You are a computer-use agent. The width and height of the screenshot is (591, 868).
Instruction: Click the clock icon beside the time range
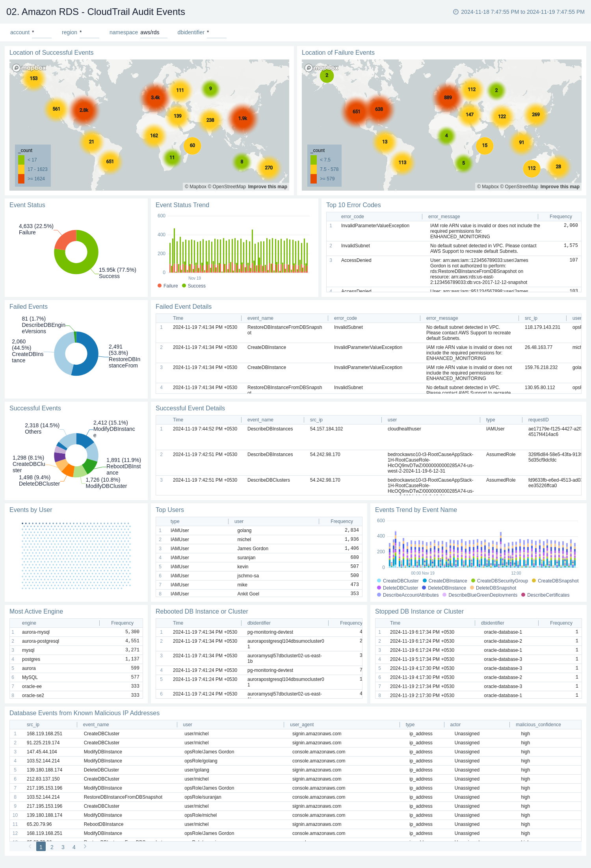coord(456,12)
